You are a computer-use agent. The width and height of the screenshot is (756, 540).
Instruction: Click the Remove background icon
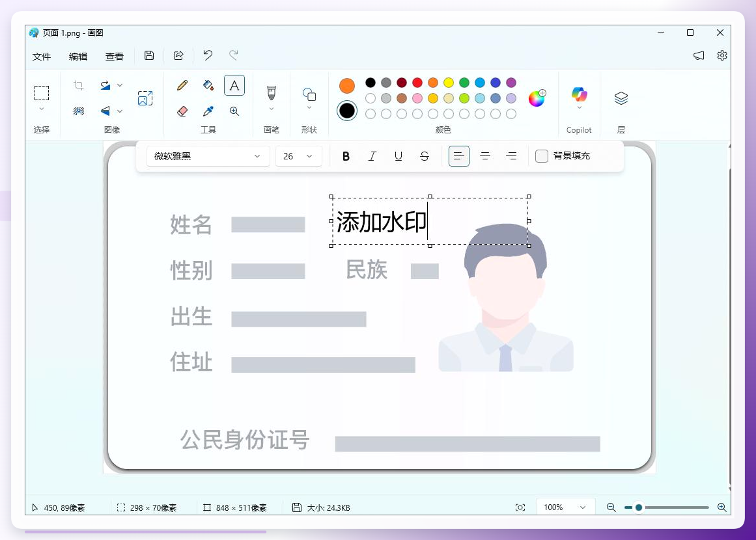pyautogui.click(x=79, y=111)
